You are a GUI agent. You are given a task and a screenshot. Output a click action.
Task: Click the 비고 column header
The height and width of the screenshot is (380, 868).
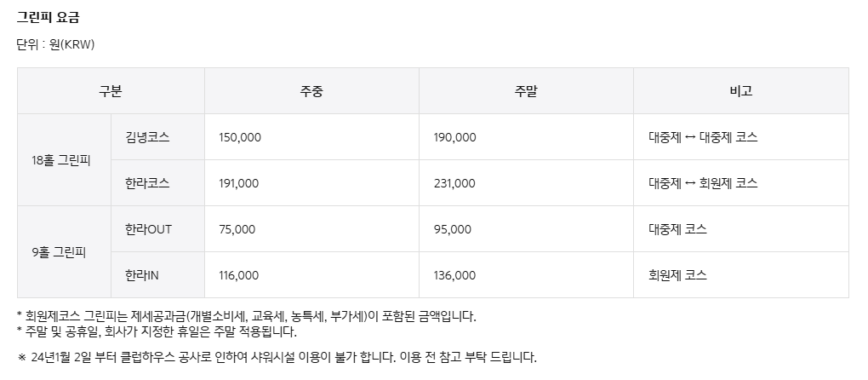point(740,91)
